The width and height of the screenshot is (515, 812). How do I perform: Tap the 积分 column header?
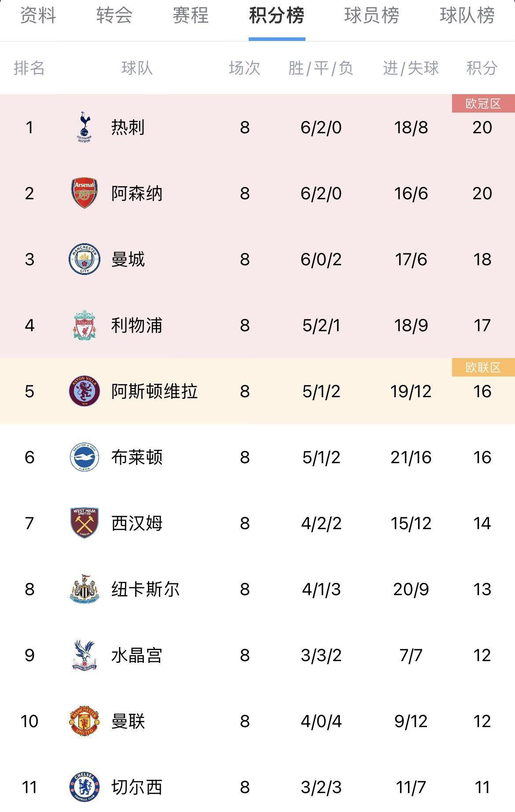[482, 68]
